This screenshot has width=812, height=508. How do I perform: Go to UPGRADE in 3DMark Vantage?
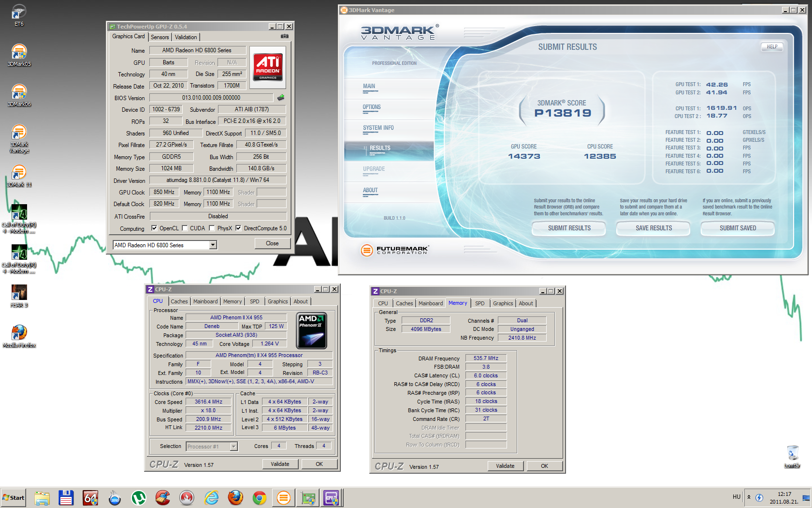point(374,169)
